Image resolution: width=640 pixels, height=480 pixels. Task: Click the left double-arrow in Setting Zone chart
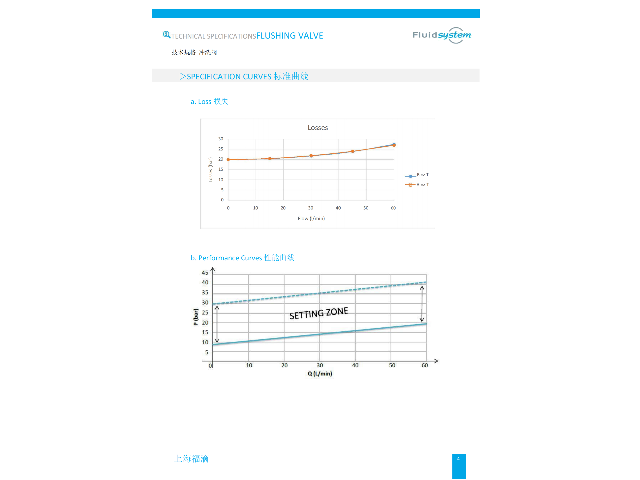click(217, 324)
